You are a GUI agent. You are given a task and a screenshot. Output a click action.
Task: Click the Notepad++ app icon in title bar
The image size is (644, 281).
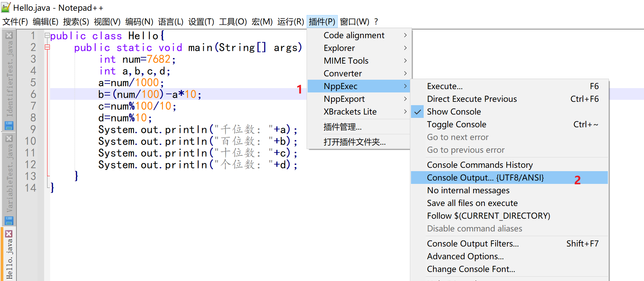[x=6, y=7]
